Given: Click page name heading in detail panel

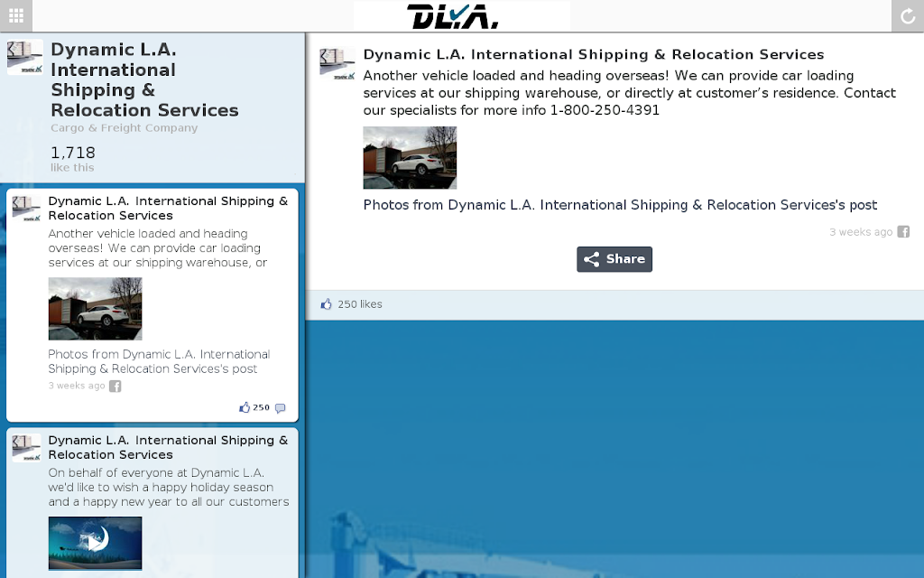Looking at the screenshot, I should point(594,54).
